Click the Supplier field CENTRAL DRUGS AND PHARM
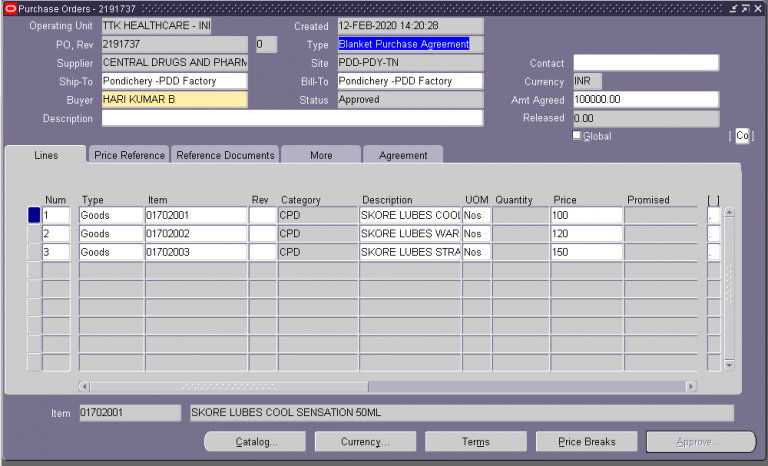The height and width of the screenshot is (466, 768). pos(174,63)
